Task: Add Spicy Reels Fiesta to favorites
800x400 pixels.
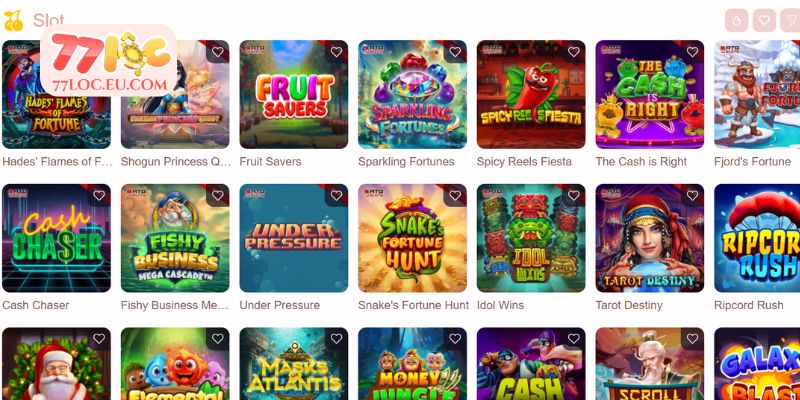Action: pos(573,52)
